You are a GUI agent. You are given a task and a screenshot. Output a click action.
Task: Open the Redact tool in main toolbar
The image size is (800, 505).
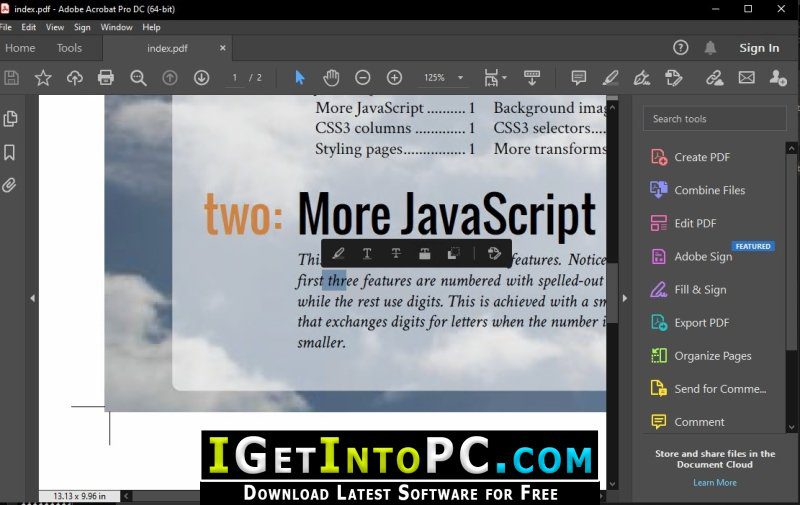point(673,78)
